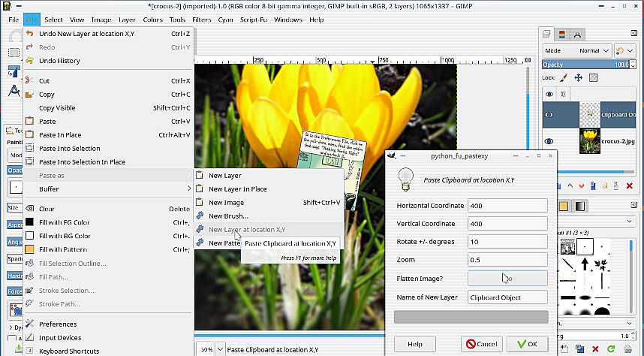Switch to the Paths tab icon
Screen dimensions: 644x356
[577, 35]
